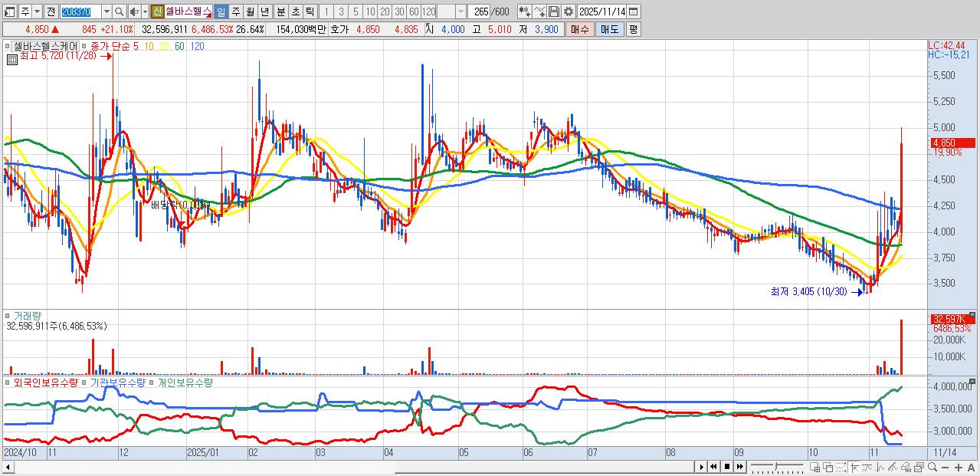
Task: Select the 초 second chart tab
Action: 295,11
